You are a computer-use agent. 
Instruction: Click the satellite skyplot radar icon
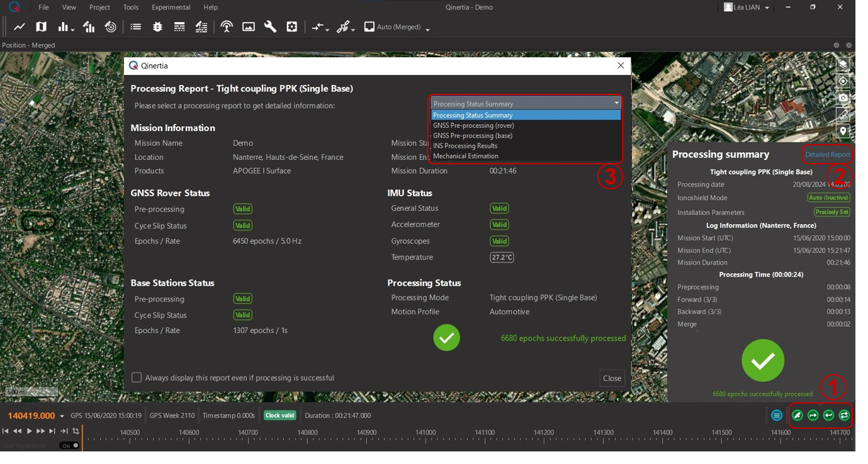pyautogui.click(x=111, y=27)
